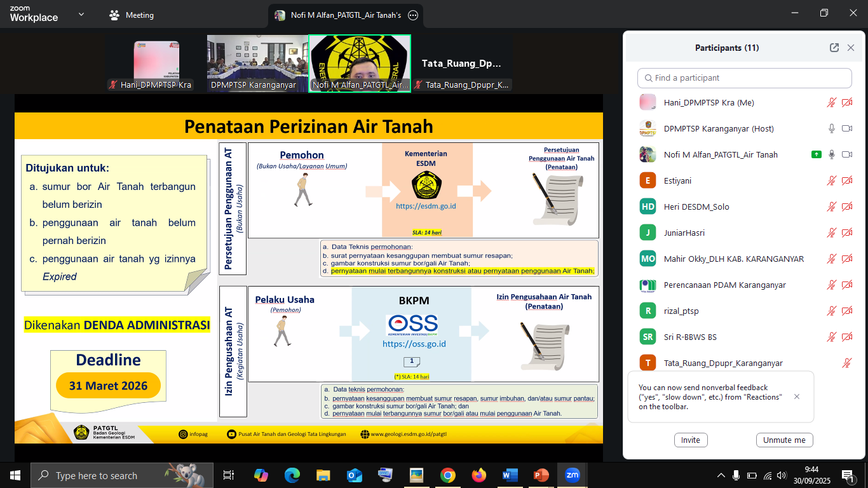Click the Invite button
Screen dimensions: 868x488
click(690, 440)
